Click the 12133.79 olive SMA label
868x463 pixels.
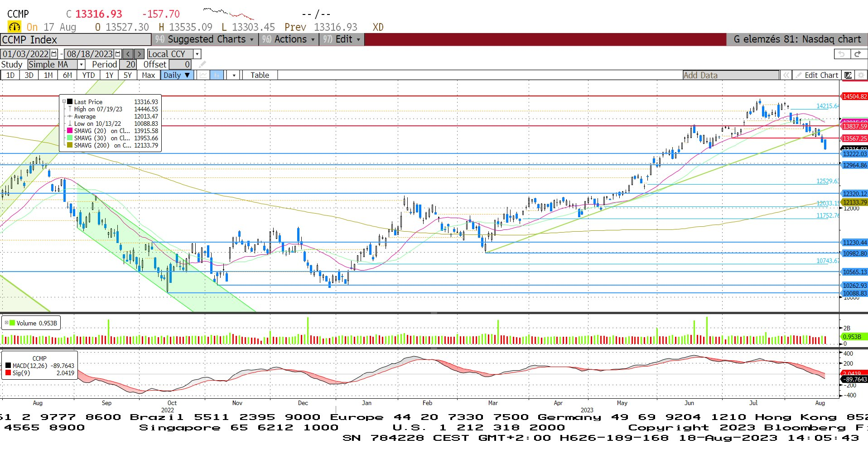pyautogui.click(x=854, y=202)
